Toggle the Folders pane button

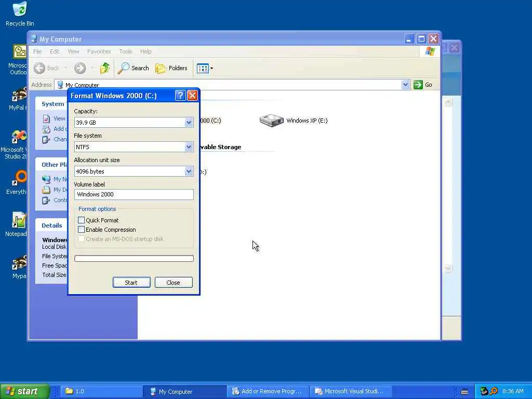point(171,68)
